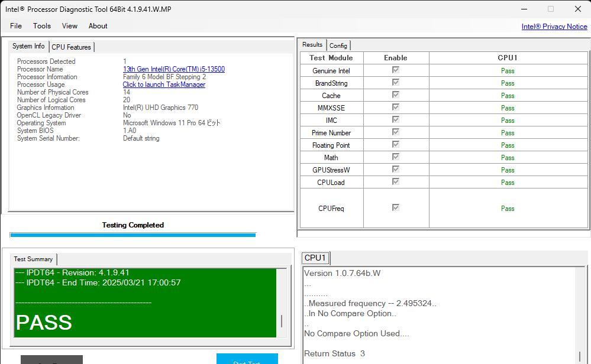
Task: Toggle the BrandString enable checkbox
Action: (395, 83)
